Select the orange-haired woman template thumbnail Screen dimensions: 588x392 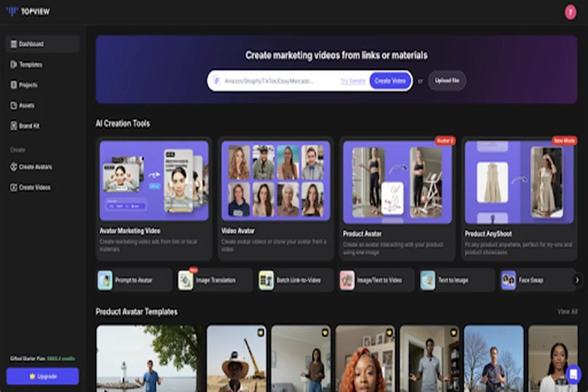[365, 359]
